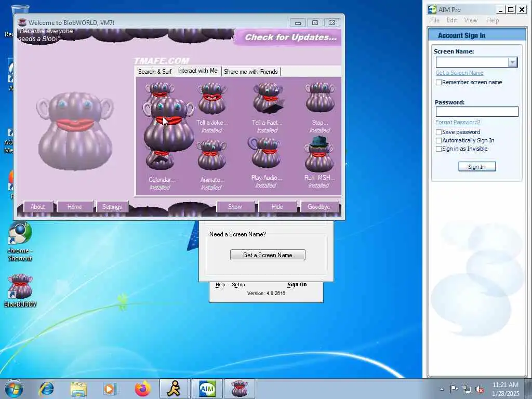Focus the Password input field
Screen dimensions: 532x399
pos(477,112)
